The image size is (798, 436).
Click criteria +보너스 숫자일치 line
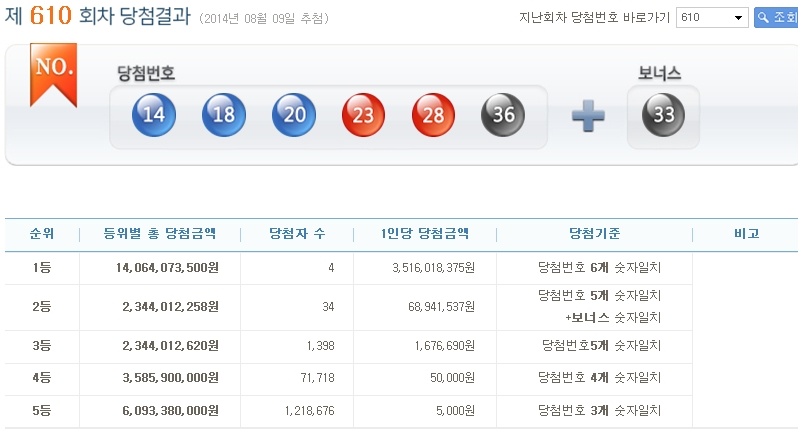coord(613,318)
